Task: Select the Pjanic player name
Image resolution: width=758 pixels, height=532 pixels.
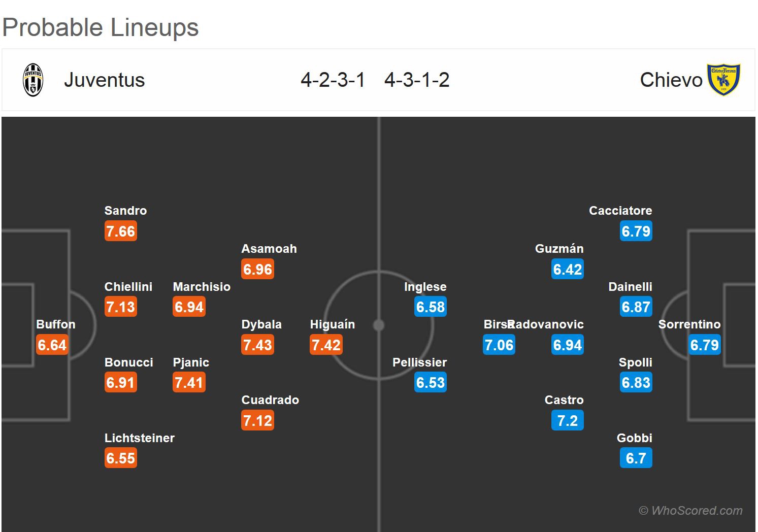Action: pyautogui.click(x=191, y=362)
